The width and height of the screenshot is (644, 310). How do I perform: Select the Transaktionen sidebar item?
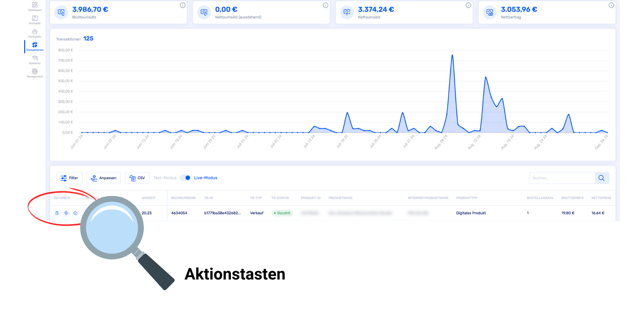click(x=35, y=47)
